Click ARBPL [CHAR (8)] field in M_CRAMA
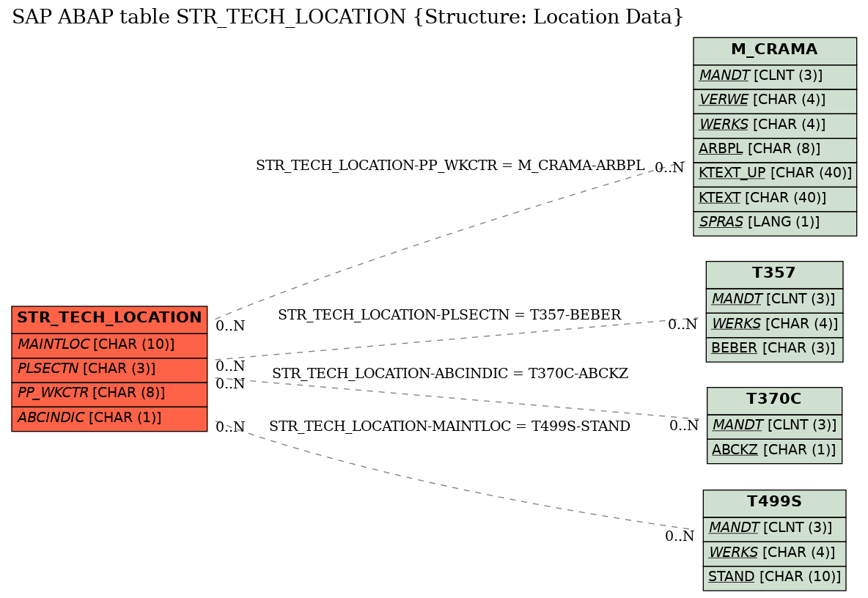 774,150
